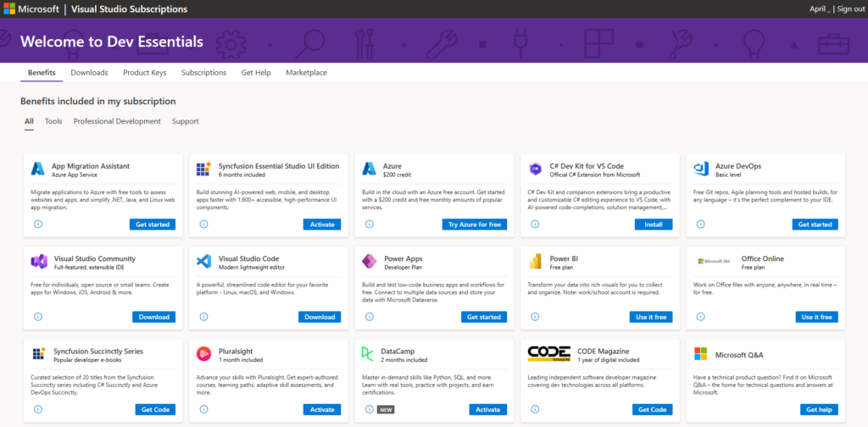868x427 pixels.
Task: Click the April account name in header
Action: [820, 8]
